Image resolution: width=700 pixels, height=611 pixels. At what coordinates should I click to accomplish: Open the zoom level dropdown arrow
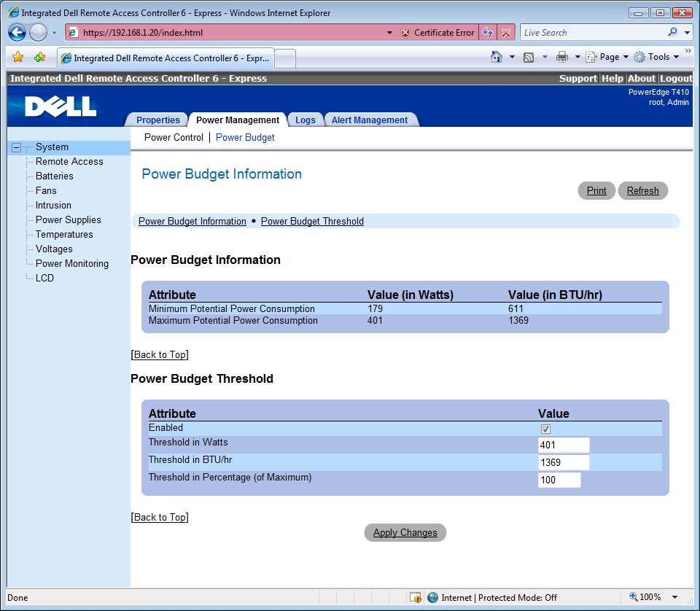point(675,597)
